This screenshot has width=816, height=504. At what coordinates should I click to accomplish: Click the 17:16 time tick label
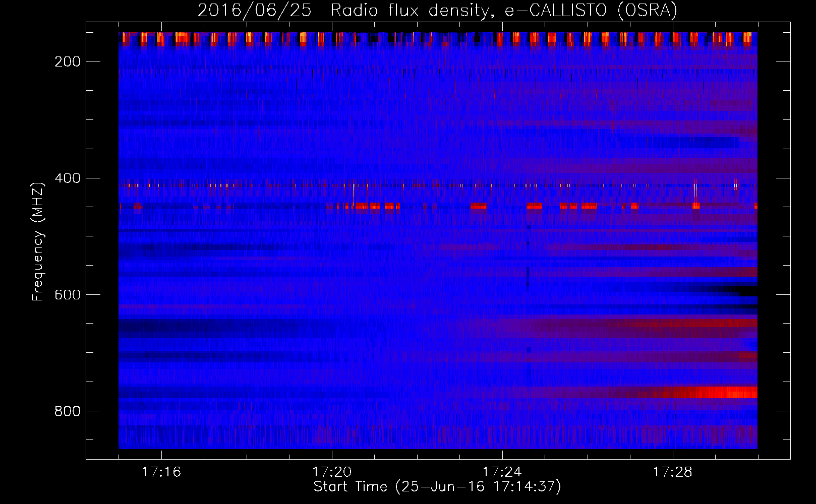161,472
